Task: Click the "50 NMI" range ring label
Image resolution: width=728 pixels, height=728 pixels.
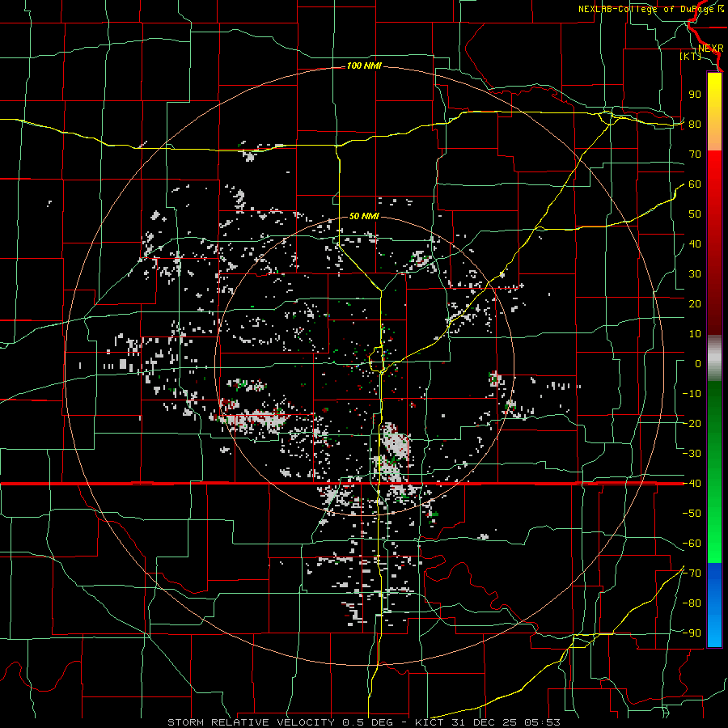Action: click(364, 216)
